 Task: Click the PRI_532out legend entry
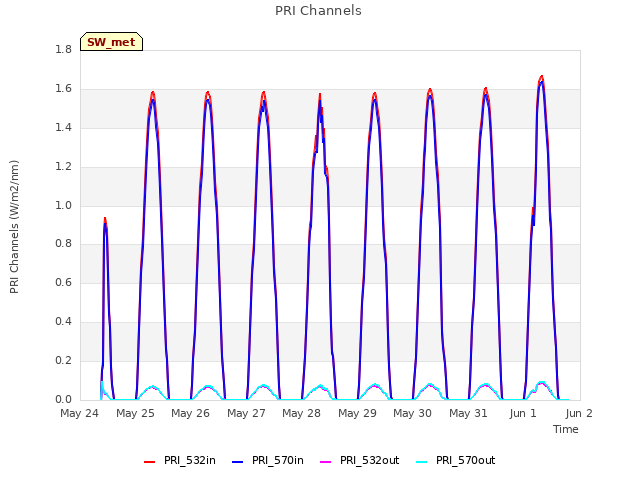pyautogui.click(x=360, y=460)
